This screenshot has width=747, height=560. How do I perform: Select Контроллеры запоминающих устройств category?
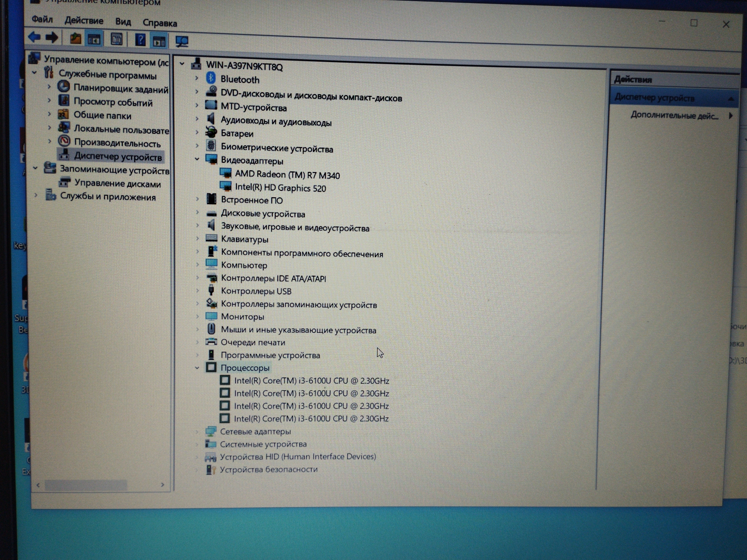pos(299,304)
